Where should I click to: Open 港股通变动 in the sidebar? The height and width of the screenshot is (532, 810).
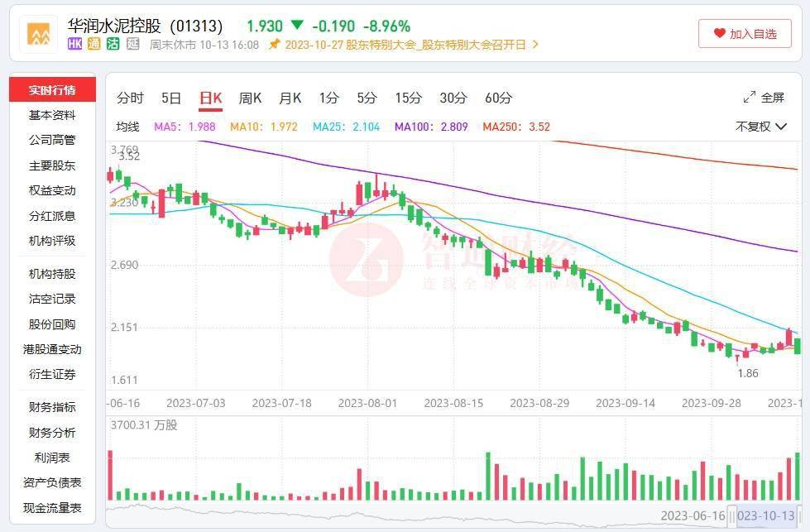tap(52, 349)
